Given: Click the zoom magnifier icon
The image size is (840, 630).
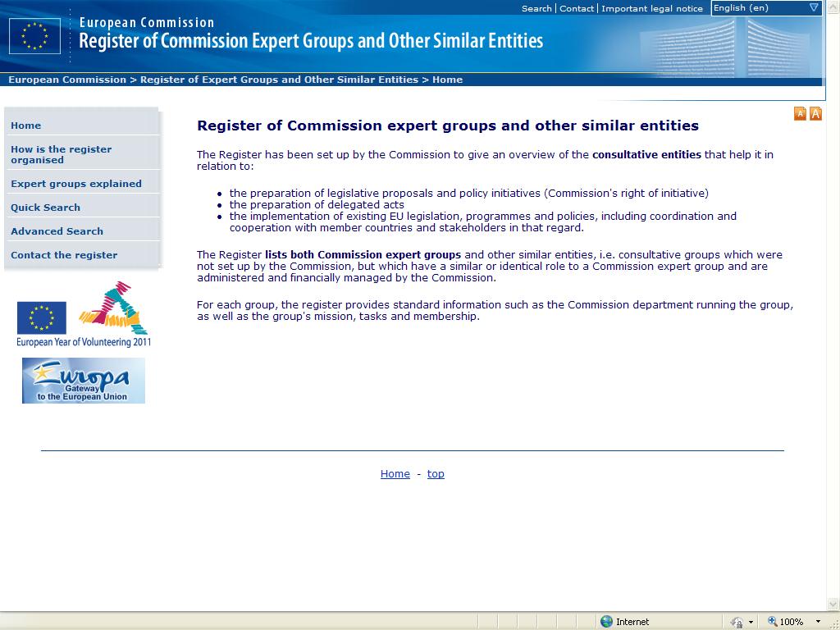Looking at the screenshot, I should coord(772,622).
